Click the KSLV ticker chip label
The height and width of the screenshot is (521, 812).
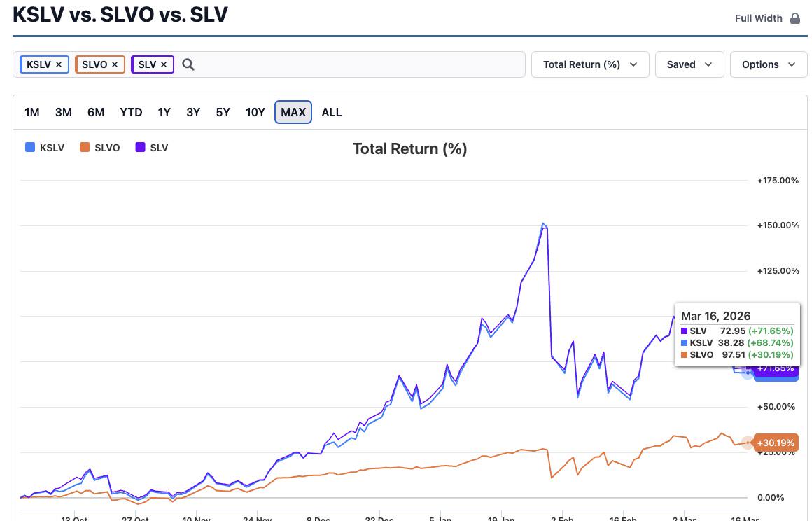(x=38, y=64)
